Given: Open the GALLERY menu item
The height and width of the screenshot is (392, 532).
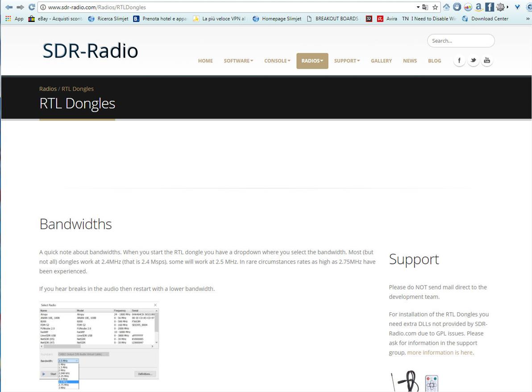Looking at the screenshot, I should pyautogui.click(x=381, y=61).
